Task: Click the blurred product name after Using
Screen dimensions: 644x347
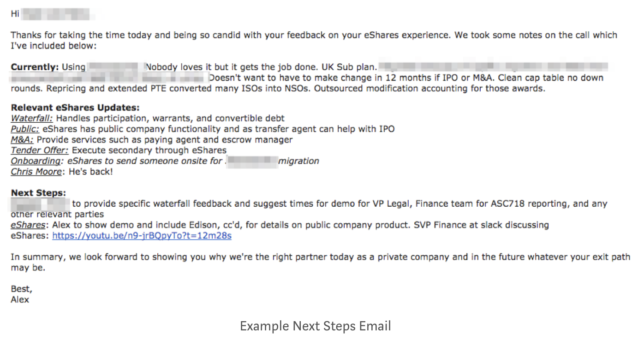Action: coord(116,67)
